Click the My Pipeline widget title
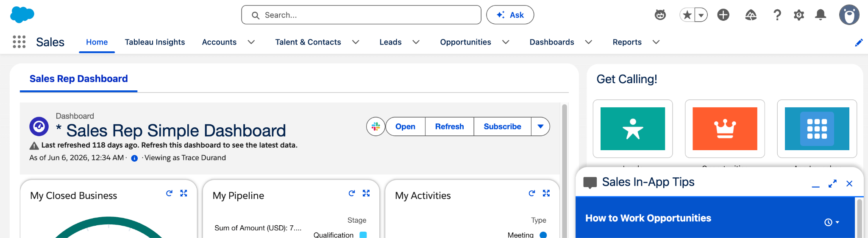 tap(238, 196)
